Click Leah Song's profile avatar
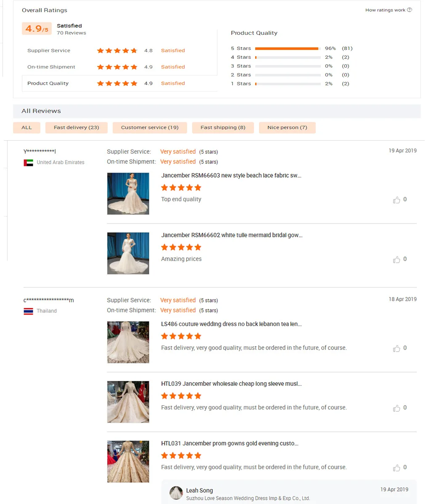 (176, 493)
